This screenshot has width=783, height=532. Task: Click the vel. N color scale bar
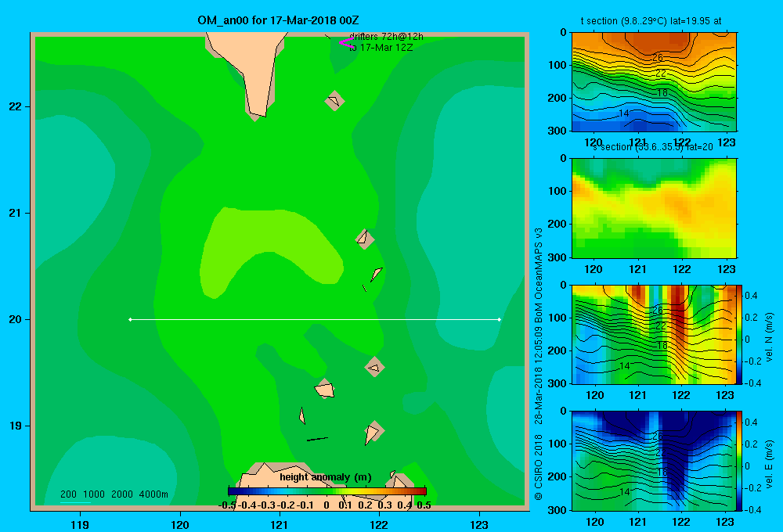pyautogui.click(x=739, y=334)
